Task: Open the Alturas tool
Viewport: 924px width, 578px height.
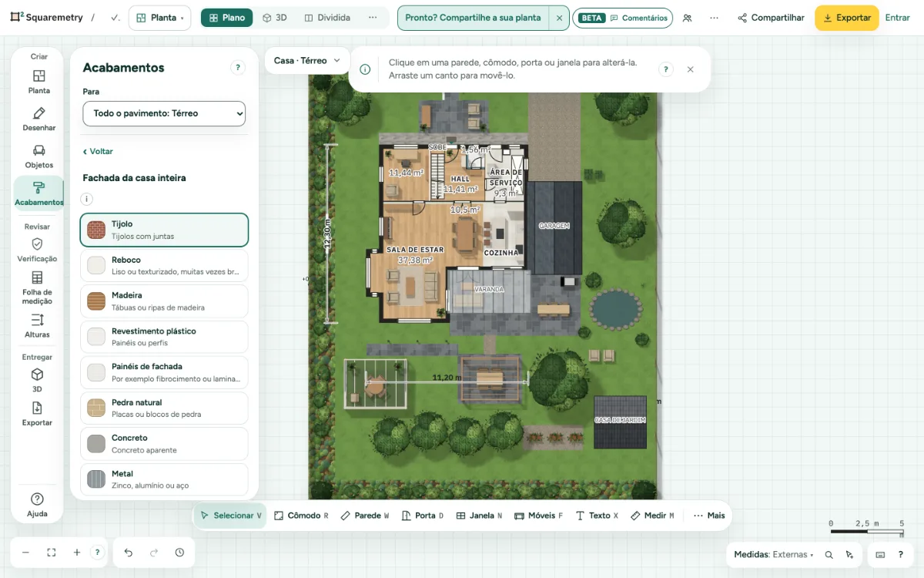Action: click(x=37, y=325)
